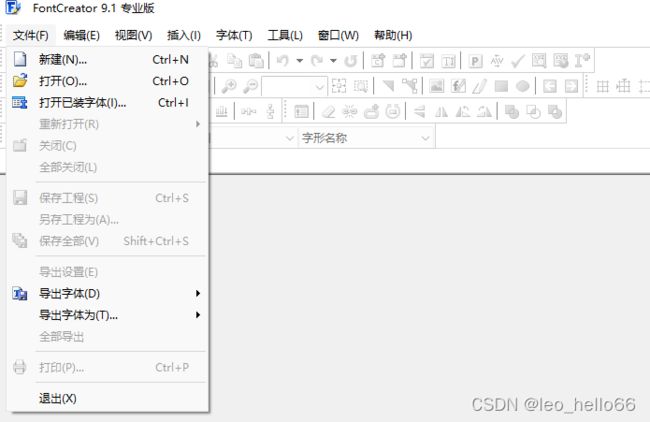The width and height of the screenshot is (650, 422).
Task: Click the Zoom Out magnifier icon
Action: [250, 86]
